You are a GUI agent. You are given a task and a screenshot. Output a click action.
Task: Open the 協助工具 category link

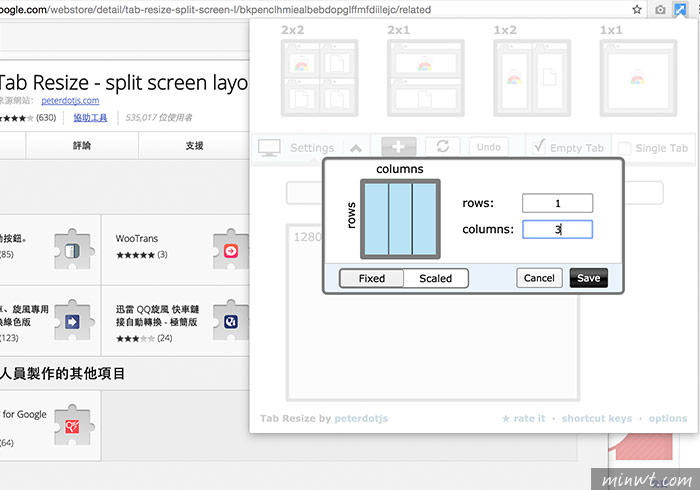(90, 117)
